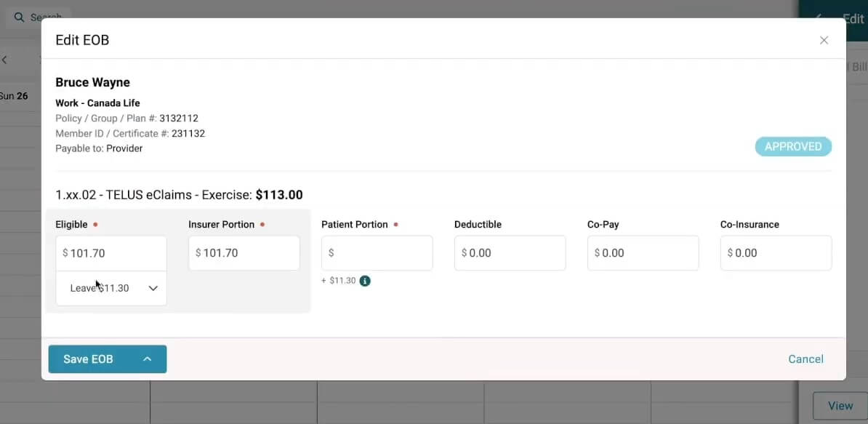
Task: Select the Deductible input field
Action: (510, 252)
